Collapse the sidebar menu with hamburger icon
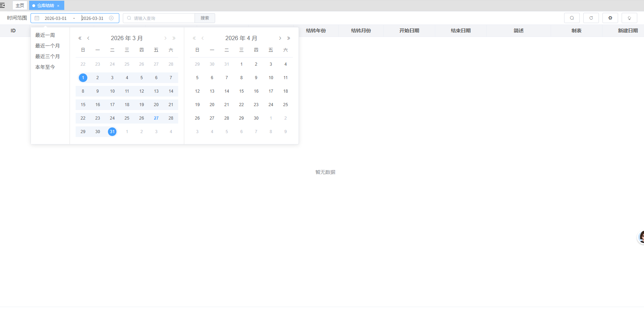The height and width of the screenshot is (317, 644). (x=2, y=5)
